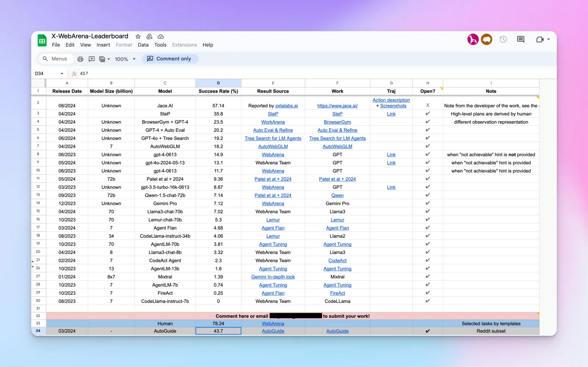Click Open? checkmark in CodeAct Agent row
This screenshot has height=367, width=588.
click(x=427, y=260)
